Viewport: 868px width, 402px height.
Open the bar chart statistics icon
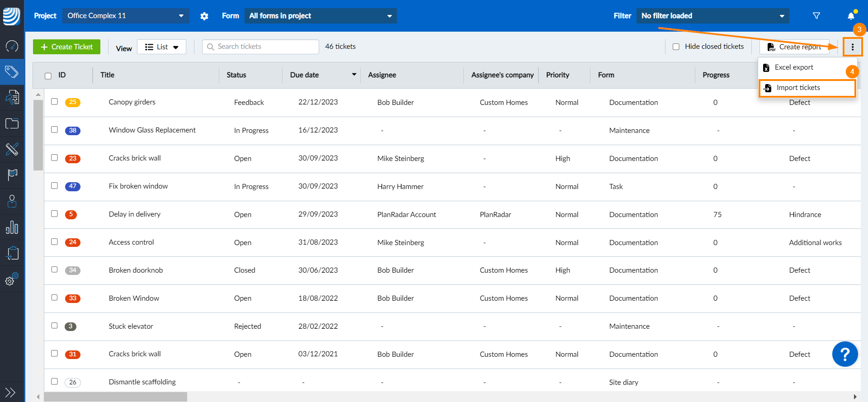(12, 227)
